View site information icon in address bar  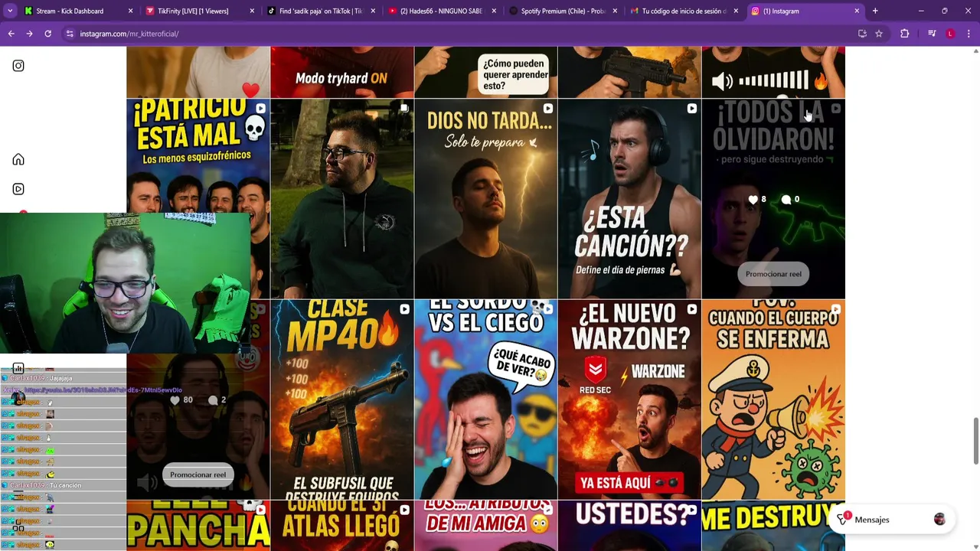70,34
